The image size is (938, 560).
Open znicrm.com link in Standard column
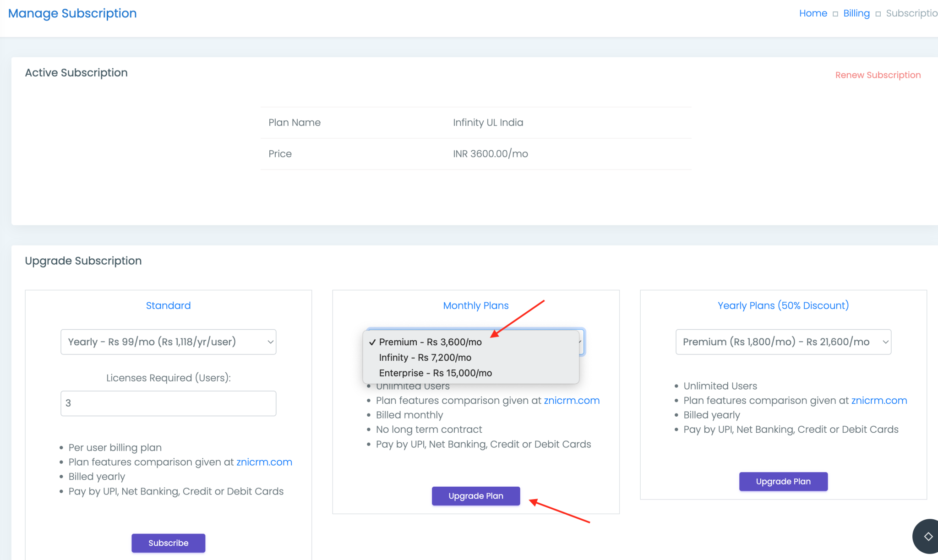coord(264,462)
